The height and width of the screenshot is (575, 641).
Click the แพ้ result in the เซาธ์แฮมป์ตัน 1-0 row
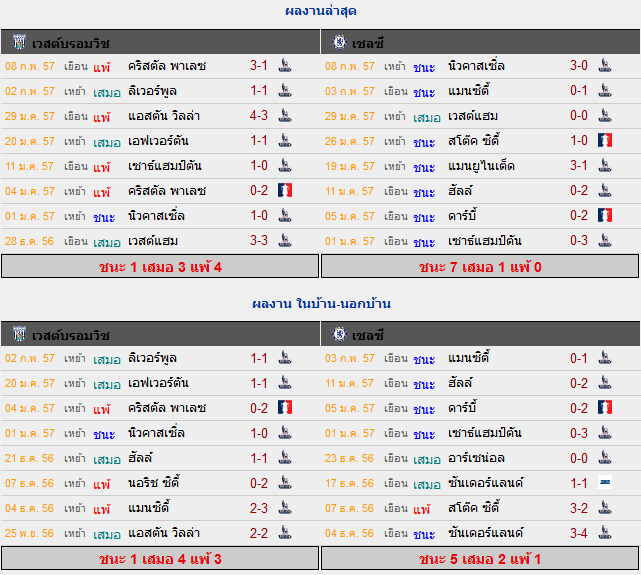(x=101, y=167)
